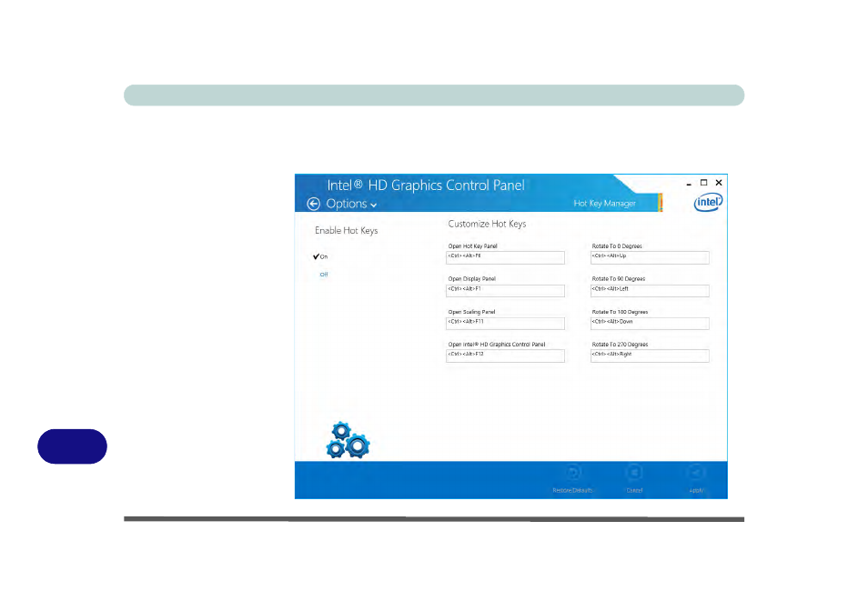Edit the Open Hot Key Panel field
Screen dimensions: 868x611
[505, 257]
